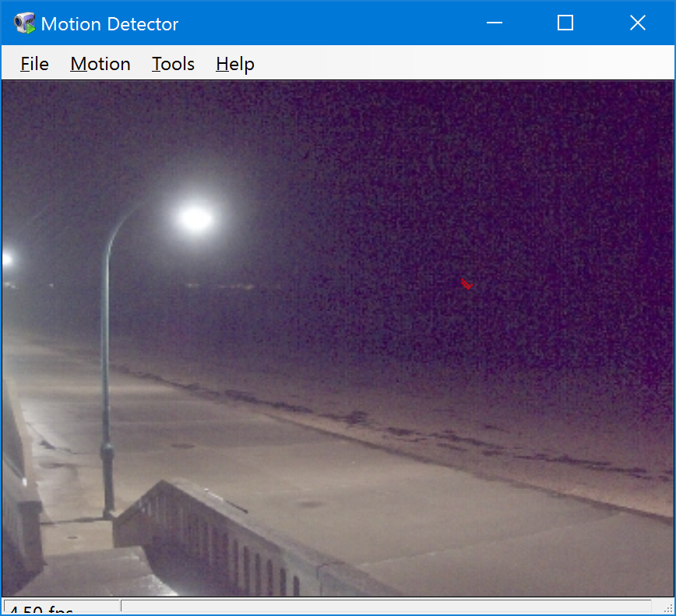
Task: Click the Motion Detector title text
Action: (x=111, y=23)
